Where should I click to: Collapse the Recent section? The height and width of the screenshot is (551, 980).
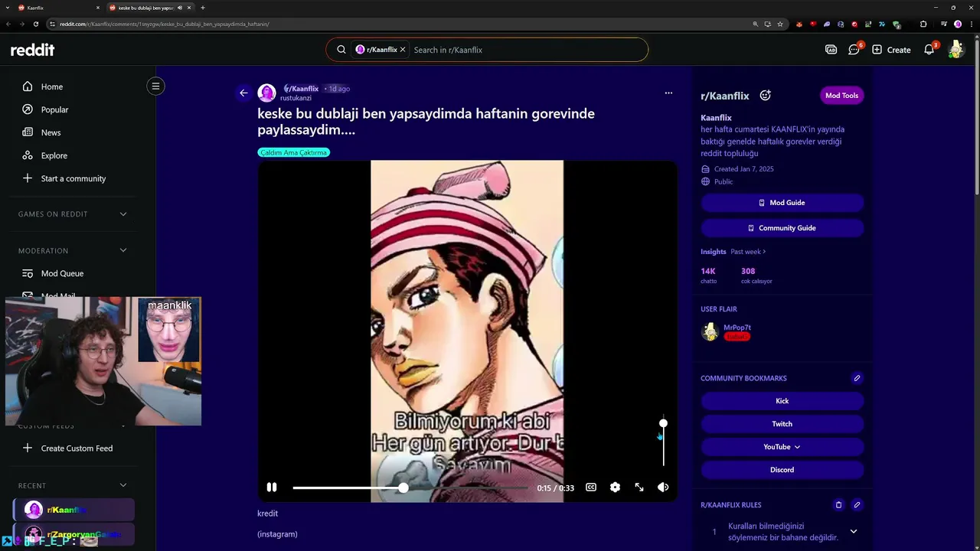(123, 485)
